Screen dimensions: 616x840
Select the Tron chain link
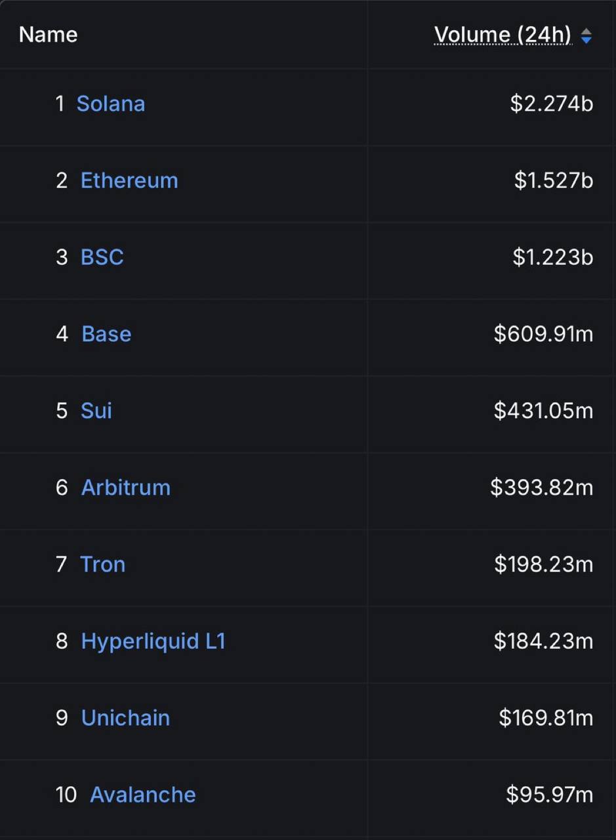pyautogui.click(x=102, y=564)
